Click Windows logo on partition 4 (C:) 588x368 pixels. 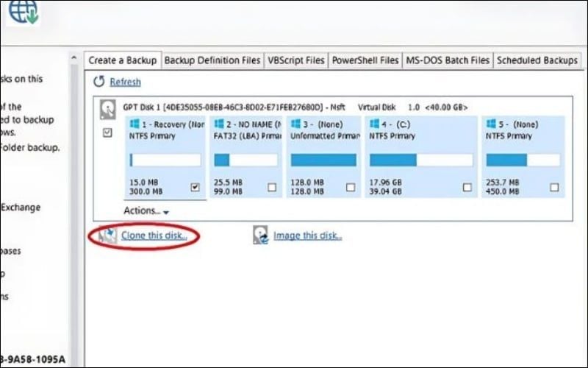374,124
